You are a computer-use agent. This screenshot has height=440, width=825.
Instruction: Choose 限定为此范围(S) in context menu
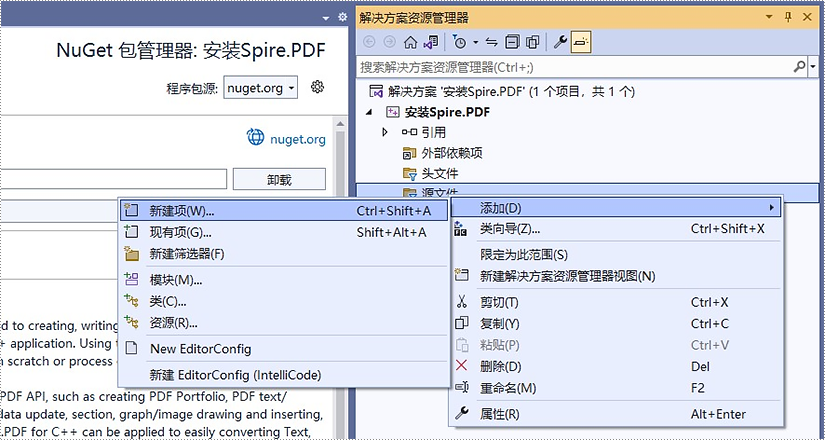click(x=616, y=255)
